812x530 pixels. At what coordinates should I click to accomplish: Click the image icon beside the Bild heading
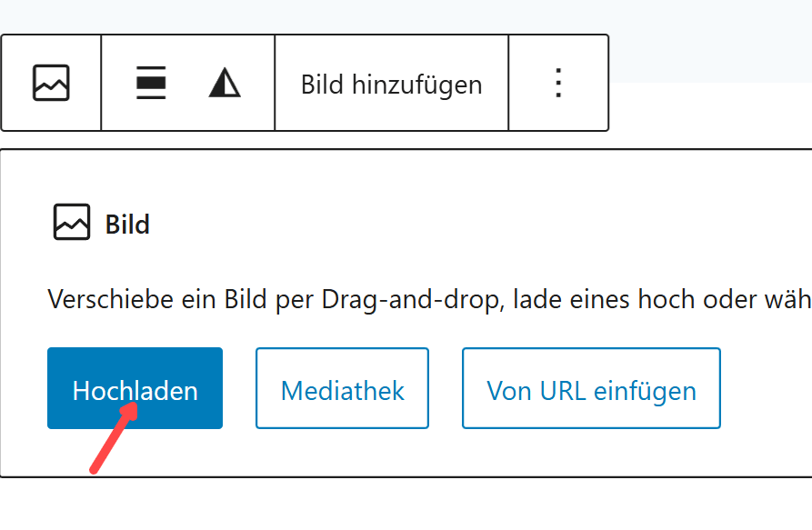[72, 223]
